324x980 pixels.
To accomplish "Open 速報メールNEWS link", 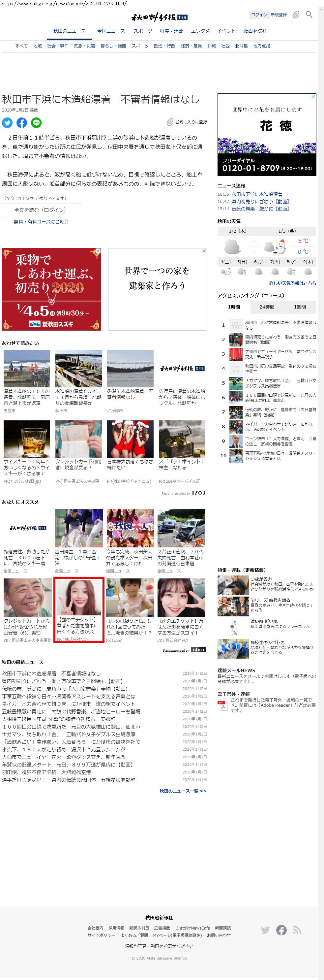I will click(236, 670).
